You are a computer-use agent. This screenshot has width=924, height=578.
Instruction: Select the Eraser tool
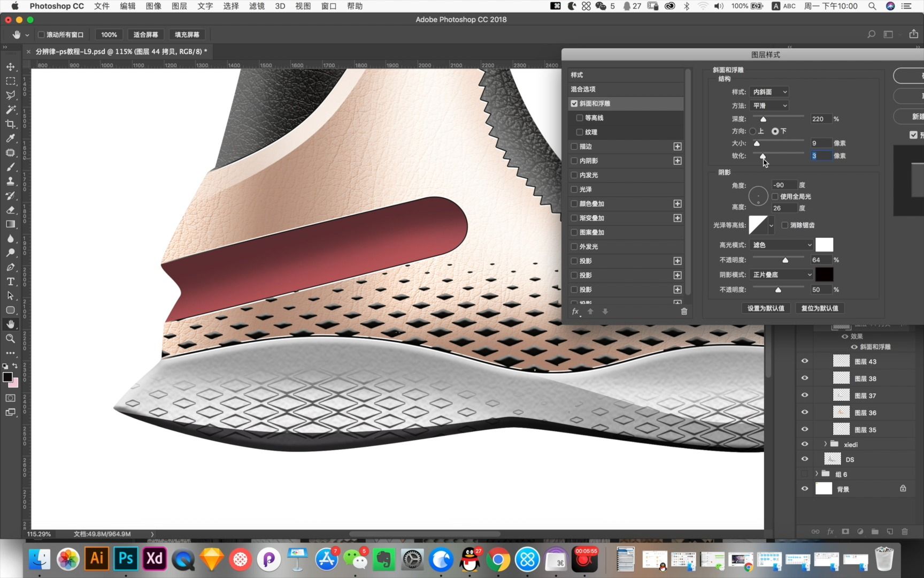10,210
